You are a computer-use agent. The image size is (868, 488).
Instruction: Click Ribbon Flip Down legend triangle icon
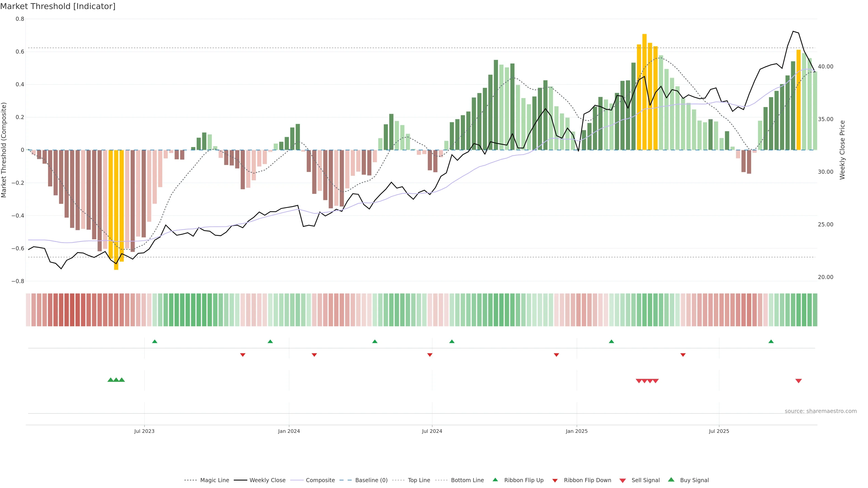point(555,481)
